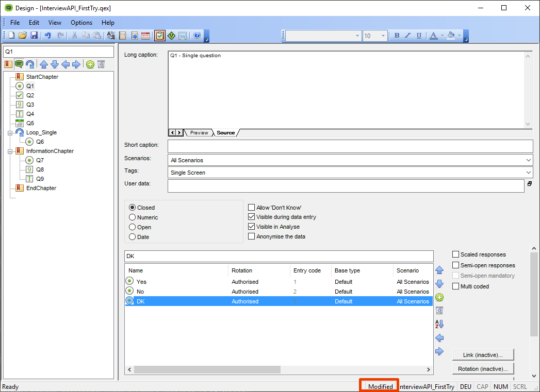Click the brown book icon in main toolbar
Image resolution: width=540 pixels, height=392 pixels.
(123, 36)
